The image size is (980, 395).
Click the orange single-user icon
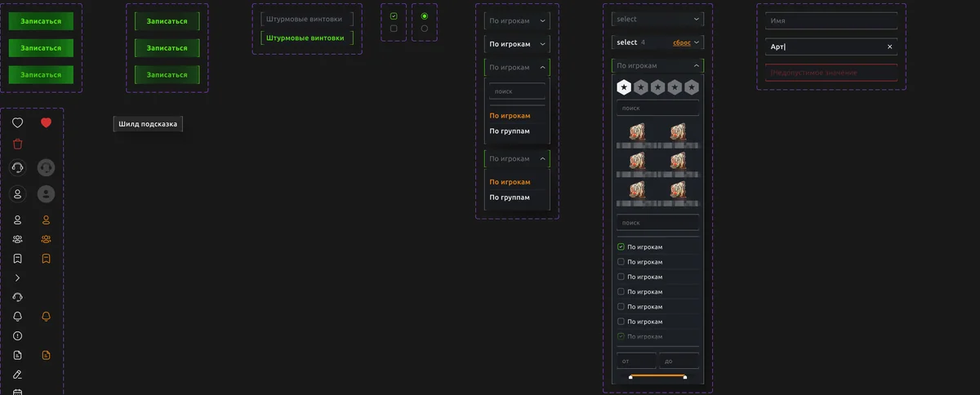pyautogui.click(x=46, y=220)
